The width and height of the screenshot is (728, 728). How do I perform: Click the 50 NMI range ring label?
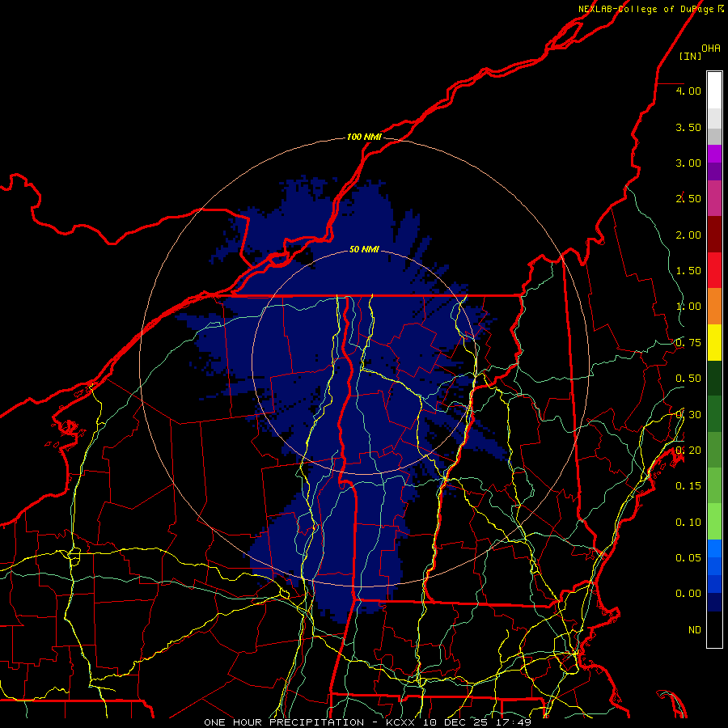364,249
